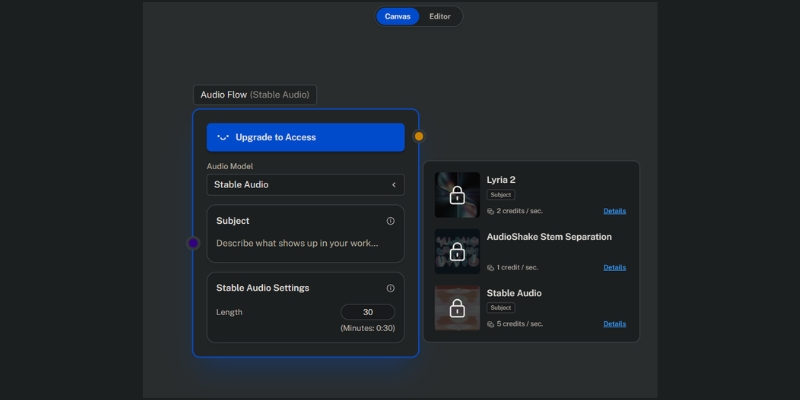Open the Audio Model dropdown showing Stable Audio
Image resolution: width=800 pixels, height=400 pixels.
pos(306,185)
